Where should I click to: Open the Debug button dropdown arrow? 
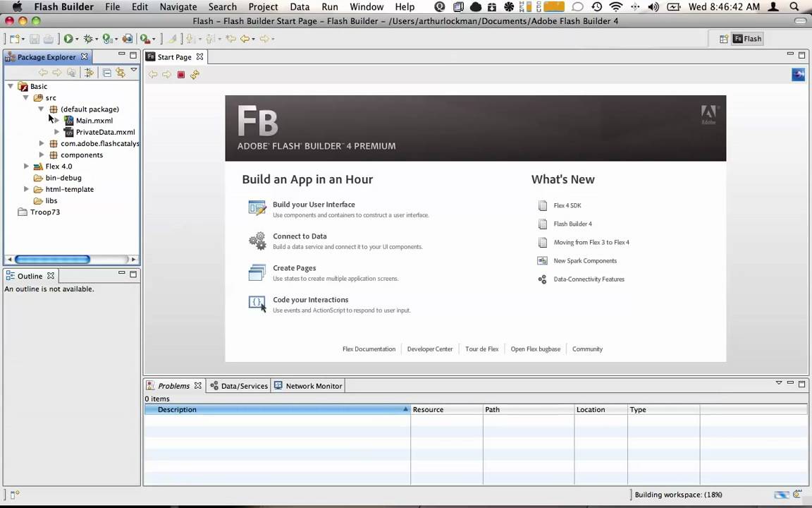click(97, 40)
